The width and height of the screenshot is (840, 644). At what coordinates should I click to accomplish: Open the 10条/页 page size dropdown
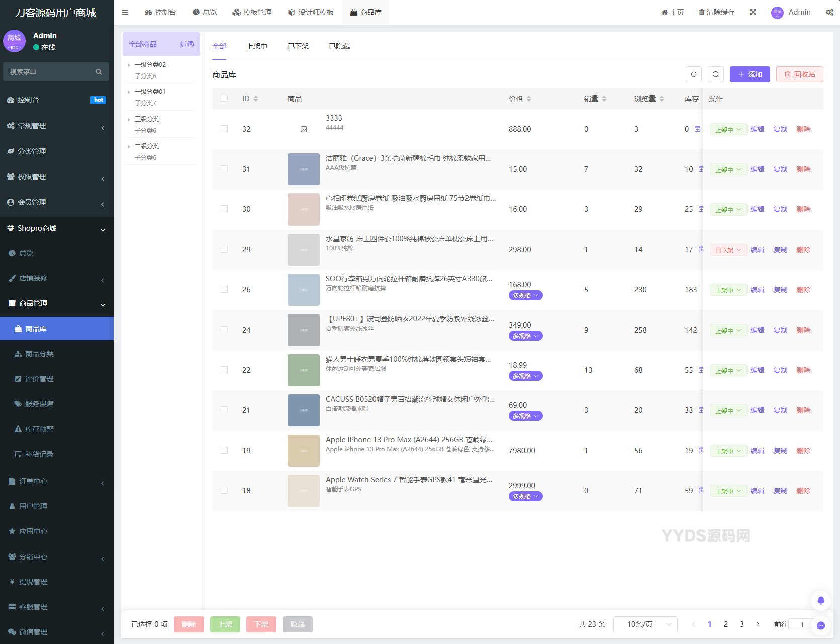(645, 624)
